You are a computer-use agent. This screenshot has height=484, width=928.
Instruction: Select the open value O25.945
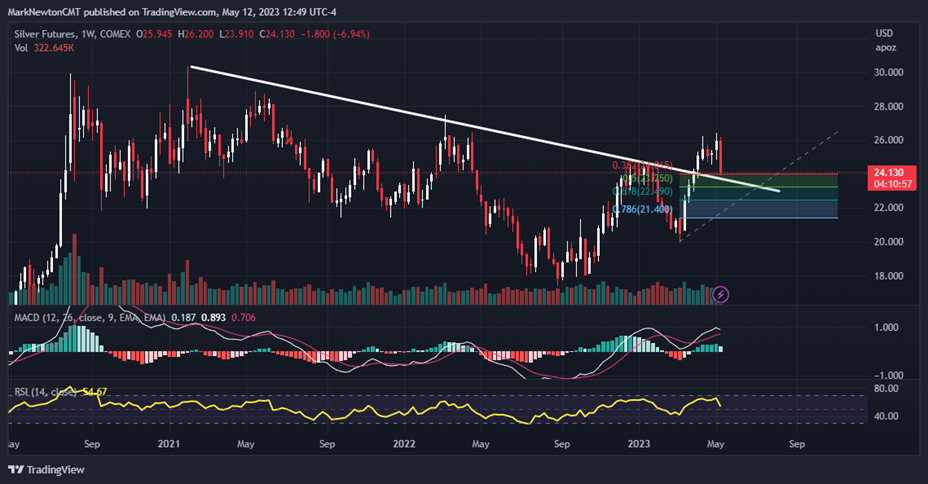[x=154, y=34]
